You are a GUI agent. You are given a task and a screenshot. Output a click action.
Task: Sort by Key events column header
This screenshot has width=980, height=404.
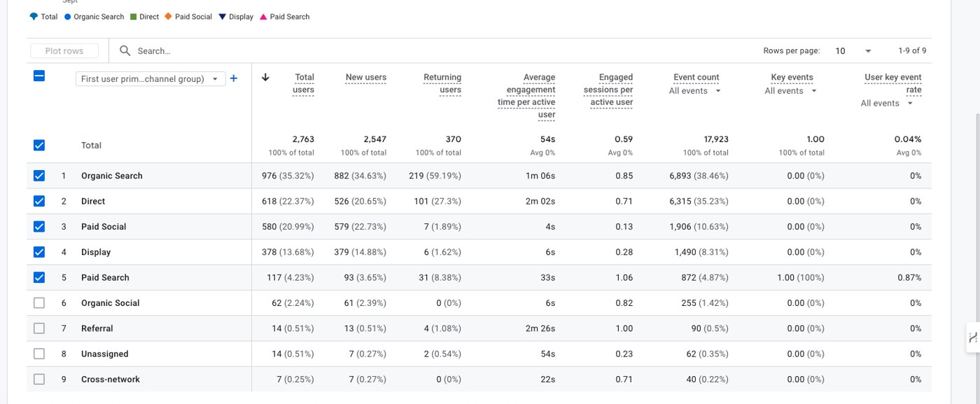pos(792,77)
